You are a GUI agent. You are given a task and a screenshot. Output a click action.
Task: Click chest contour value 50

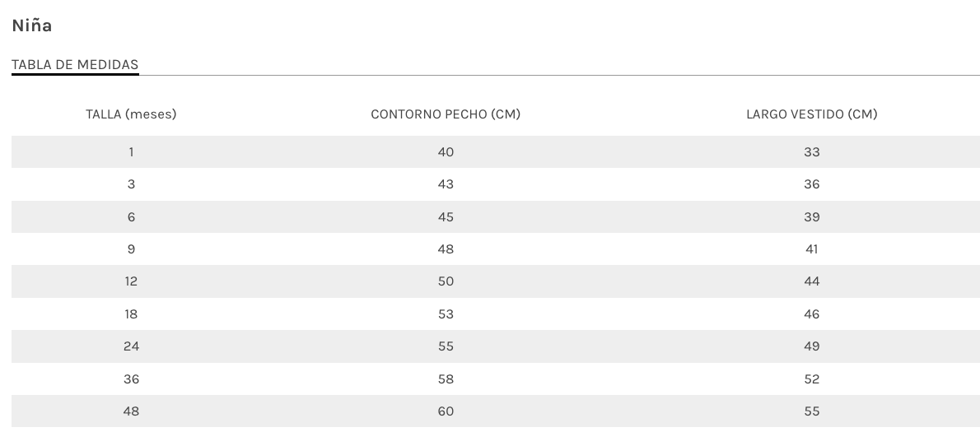[x=446, y=281]
